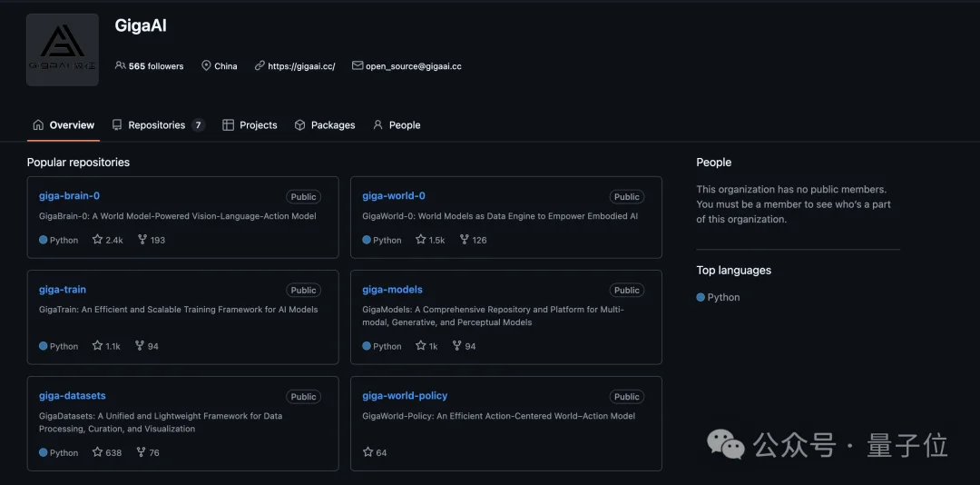This screenshot has width=980, height=485.
Task: Visit the https://gigaai.cc/ website link
Action: pos(301,66)
